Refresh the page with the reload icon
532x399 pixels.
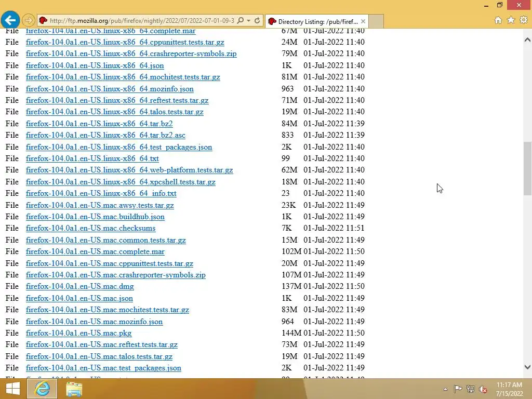[x=257, y=21]
